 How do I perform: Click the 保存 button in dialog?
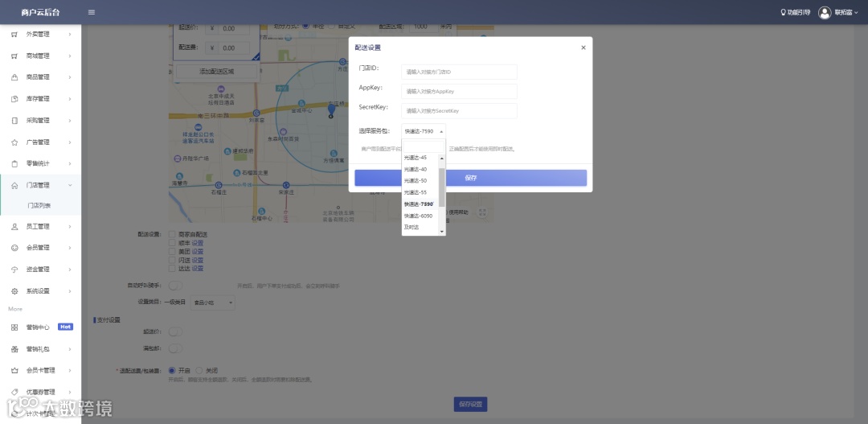point(470,178)
